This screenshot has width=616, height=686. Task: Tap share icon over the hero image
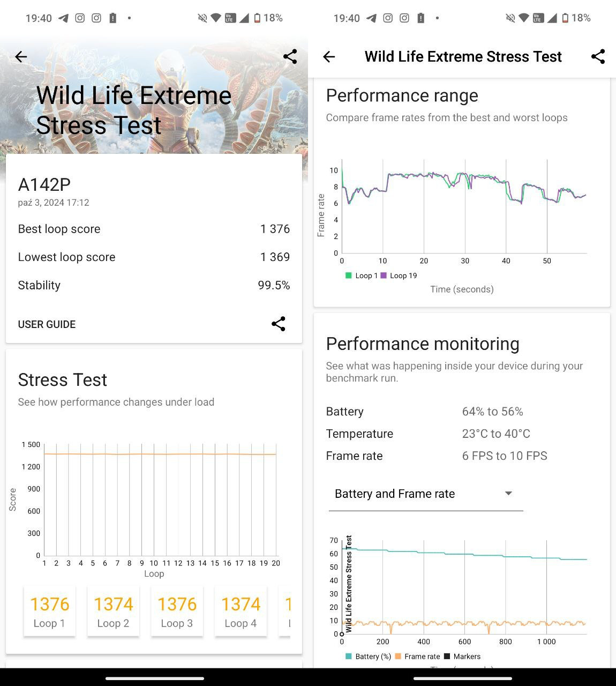point(290,57)
